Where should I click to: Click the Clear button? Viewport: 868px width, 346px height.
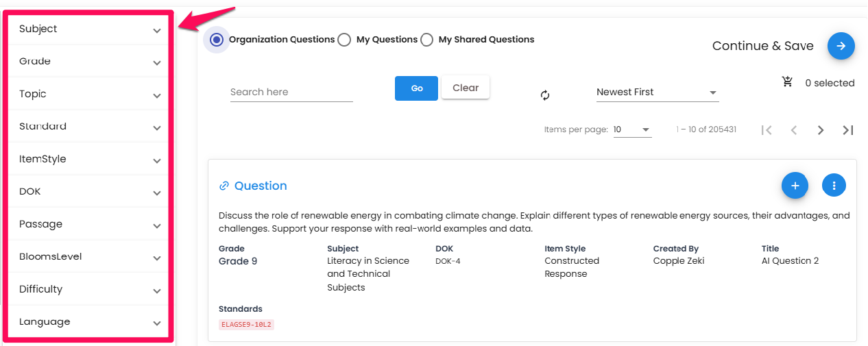[x=466, y=87]
